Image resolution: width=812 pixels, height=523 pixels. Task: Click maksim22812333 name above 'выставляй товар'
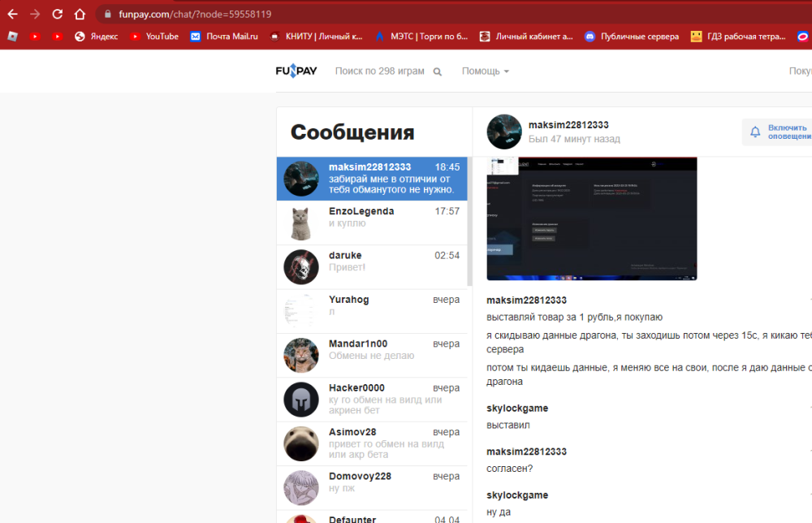click(x=526, y=300)
